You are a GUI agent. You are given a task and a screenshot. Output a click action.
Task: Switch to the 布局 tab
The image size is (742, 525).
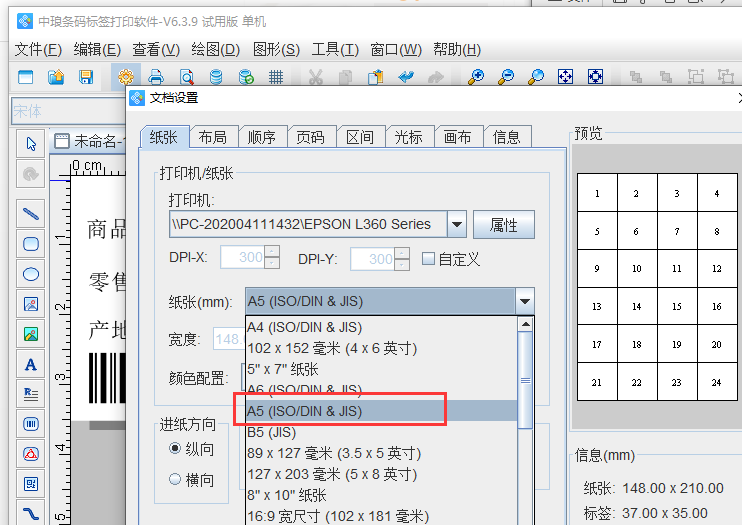(212, 137)
